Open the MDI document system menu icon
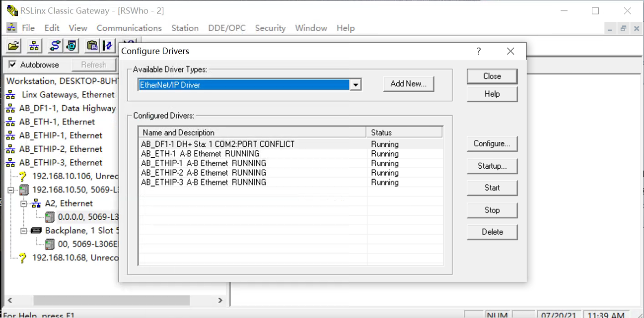 [11, 28]
